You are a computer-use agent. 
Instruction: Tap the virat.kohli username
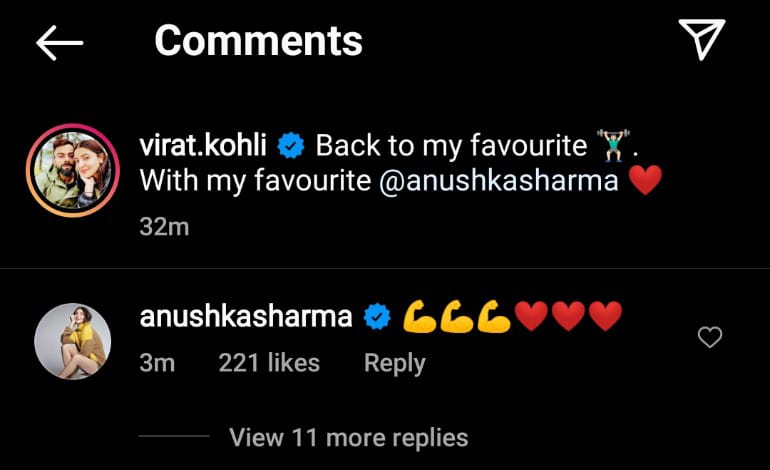(204, 146)
